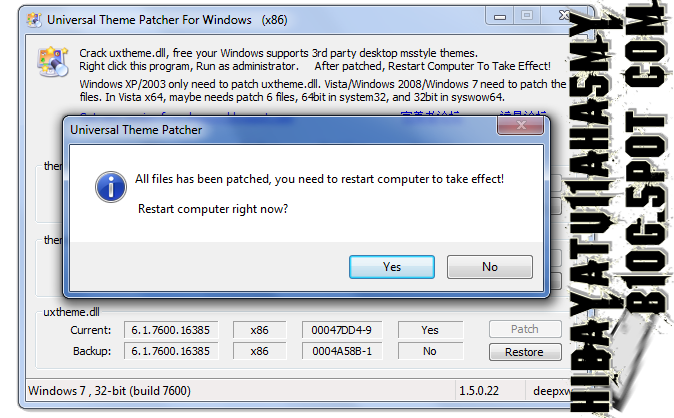Click the Backup patched status No field
Viewport: 674px width, 418px height.
coord(430,351)
